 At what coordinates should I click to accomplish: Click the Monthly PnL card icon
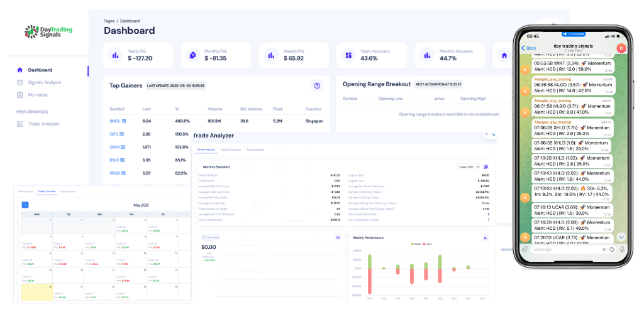[x=192, y=55]
